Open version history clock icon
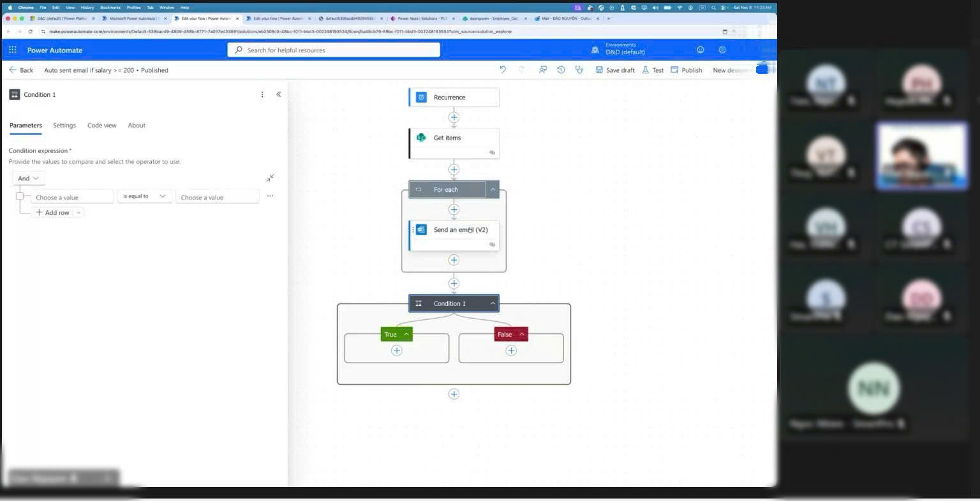This screenshot has height=501, width=980. click(x=561, y=70)
